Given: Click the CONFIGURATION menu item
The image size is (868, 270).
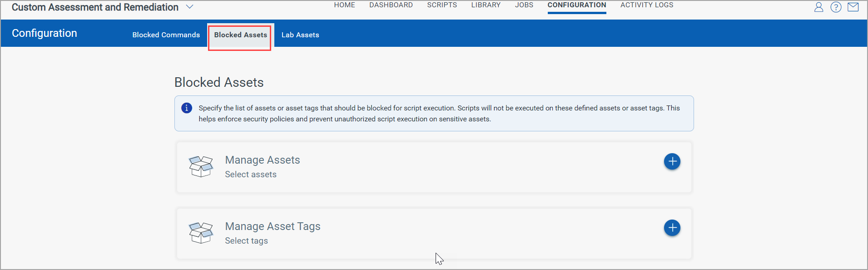Looking at the screenshot, I should 576,5.
